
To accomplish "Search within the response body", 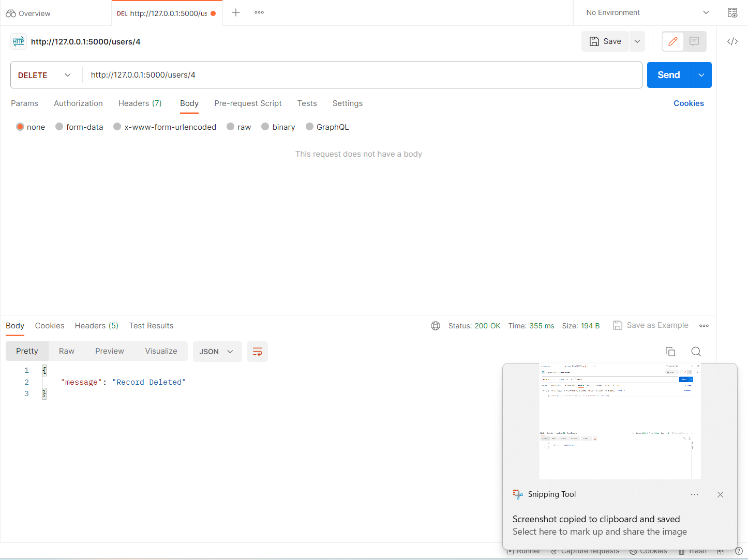I will click(696, 351).
